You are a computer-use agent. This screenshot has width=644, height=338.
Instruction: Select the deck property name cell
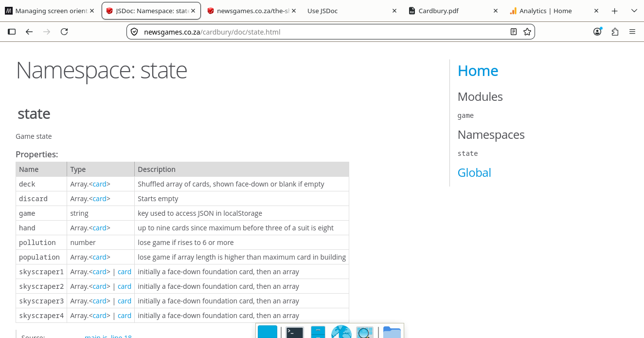[x=41, y=184]
